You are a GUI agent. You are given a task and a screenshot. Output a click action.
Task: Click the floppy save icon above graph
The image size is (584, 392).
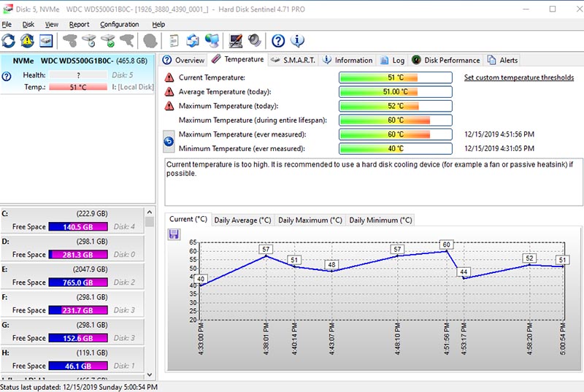coord(174,234)
